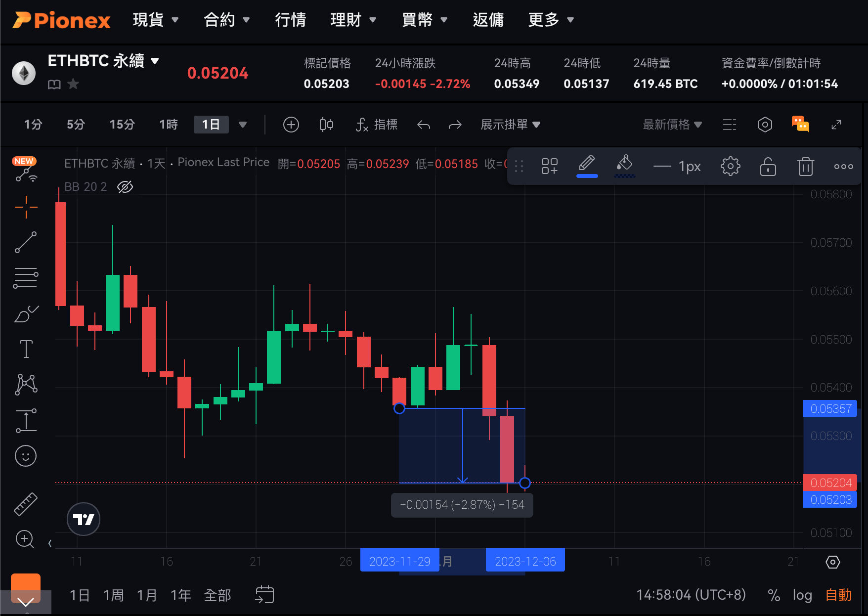The width and height of the screenshot is (868, 616).
Task: Set range to 全部
Action: 217,595
